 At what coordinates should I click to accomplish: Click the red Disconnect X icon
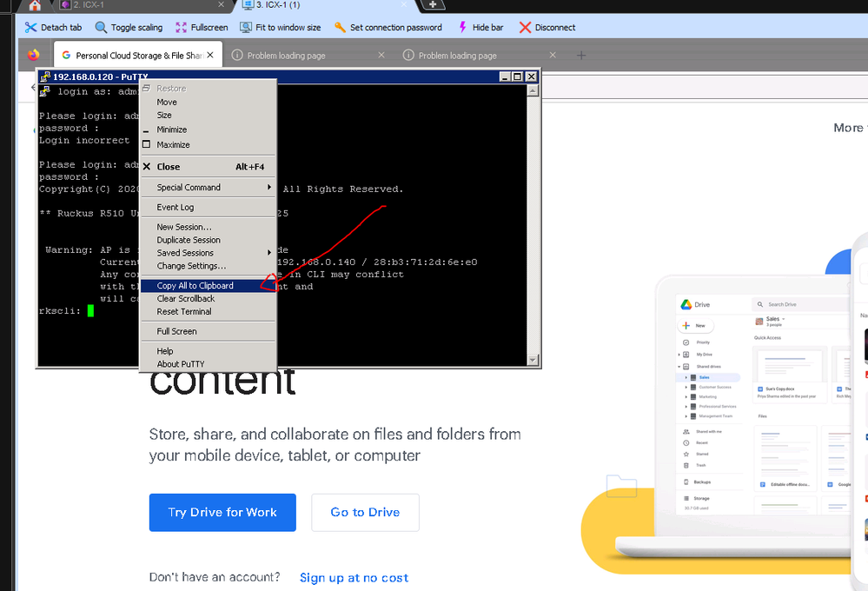pos(525,28)
